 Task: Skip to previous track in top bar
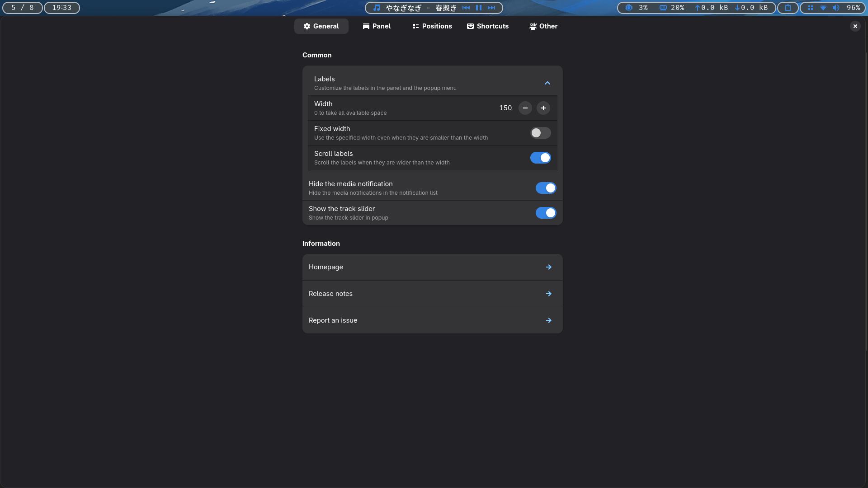click(466, 8)
